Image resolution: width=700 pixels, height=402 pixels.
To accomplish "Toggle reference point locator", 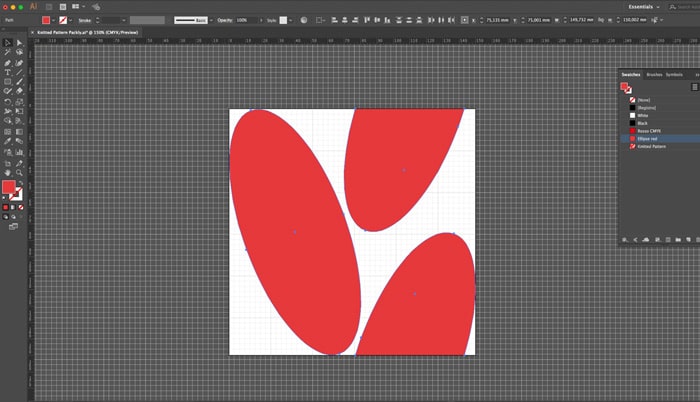I will pos(464,20).
